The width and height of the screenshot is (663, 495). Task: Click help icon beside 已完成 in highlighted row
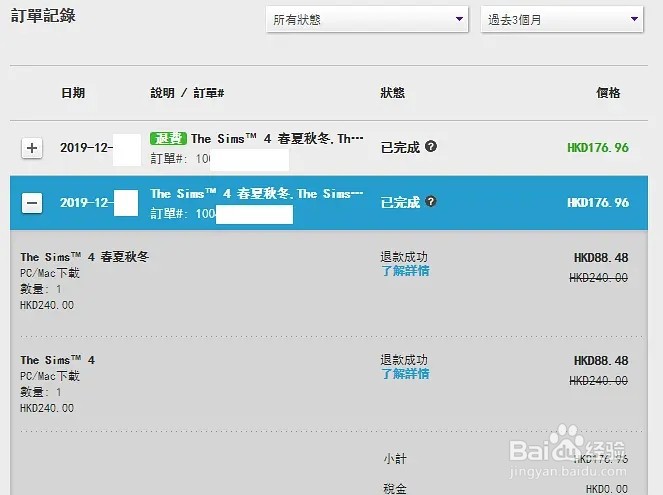[431, 201]
